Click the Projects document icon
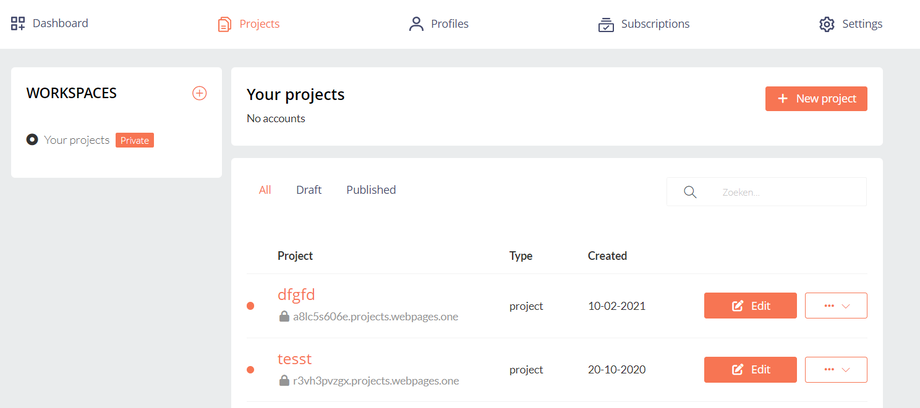920x408 pixels. [x=225, y=24]
